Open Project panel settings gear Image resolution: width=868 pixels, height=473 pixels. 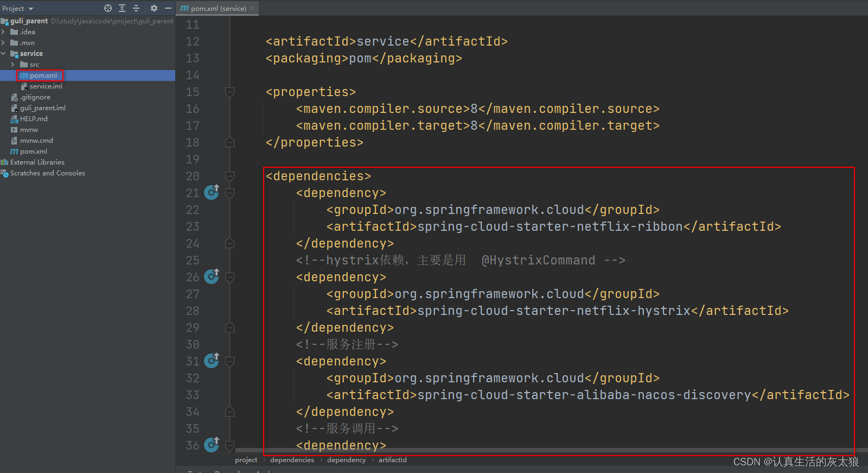coord(154,8)
